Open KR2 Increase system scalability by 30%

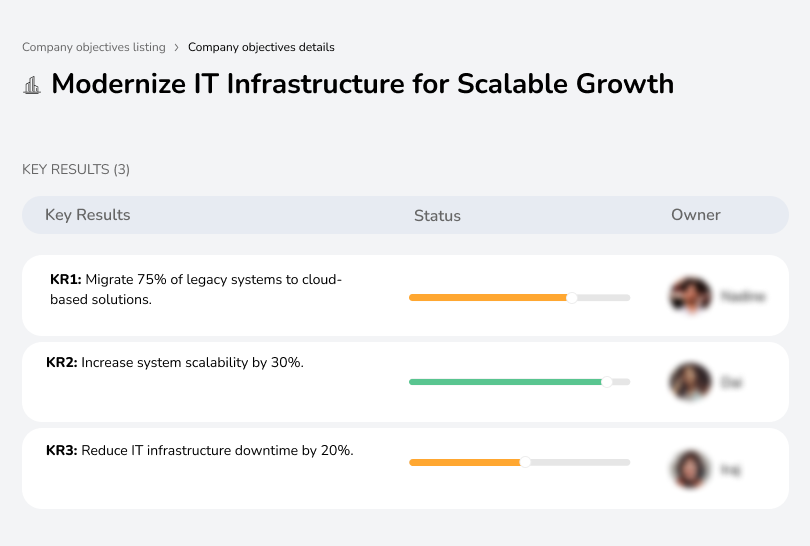[175, 362]
